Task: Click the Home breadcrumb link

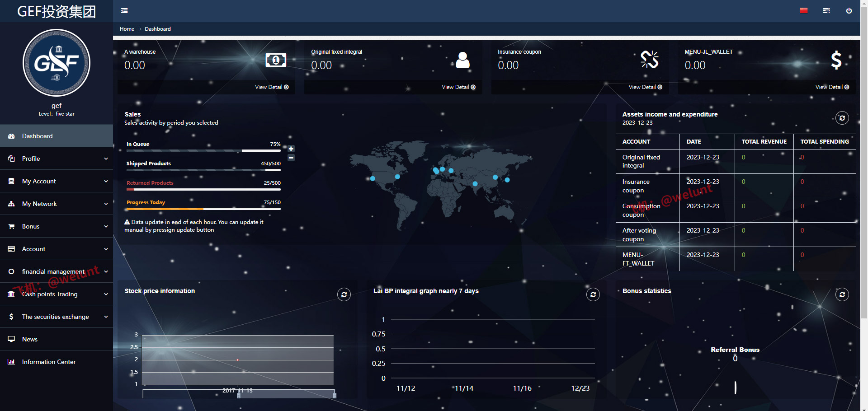Action: tap(127, 29)
